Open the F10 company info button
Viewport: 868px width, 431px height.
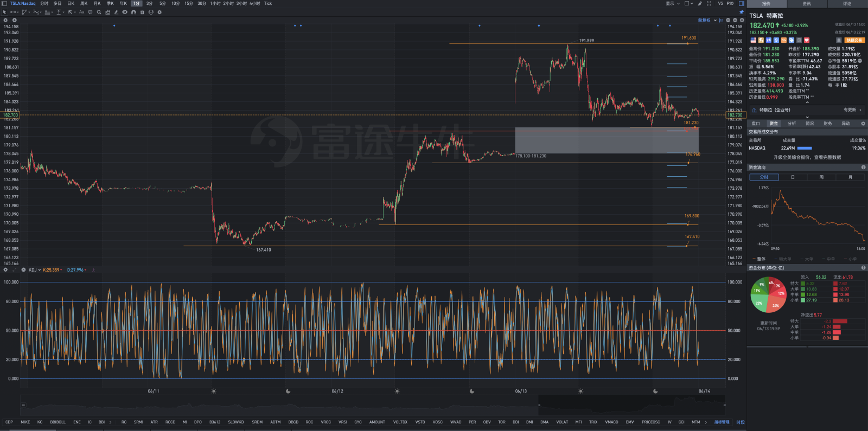(730, 3)
